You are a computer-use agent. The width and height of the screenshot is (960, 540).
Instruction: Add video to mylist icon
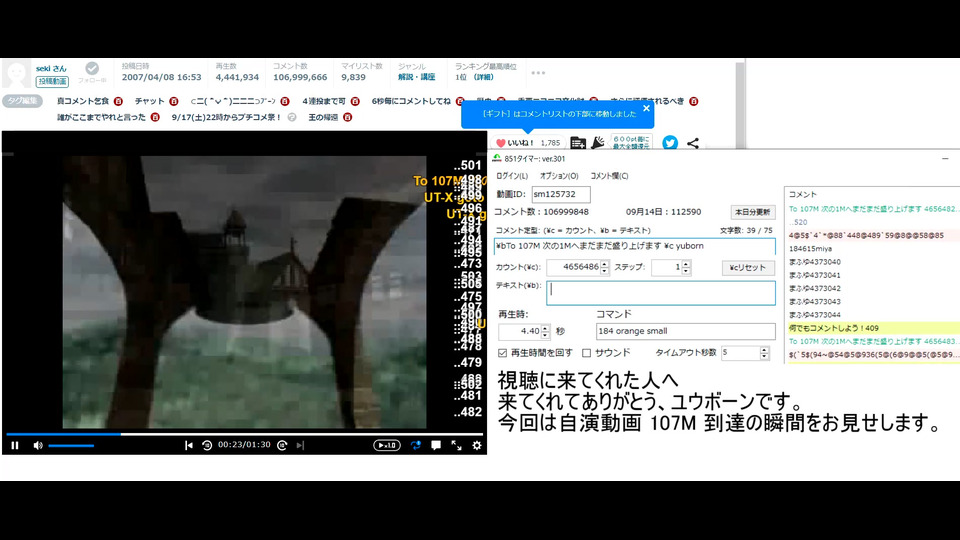(x=577, y=143)
